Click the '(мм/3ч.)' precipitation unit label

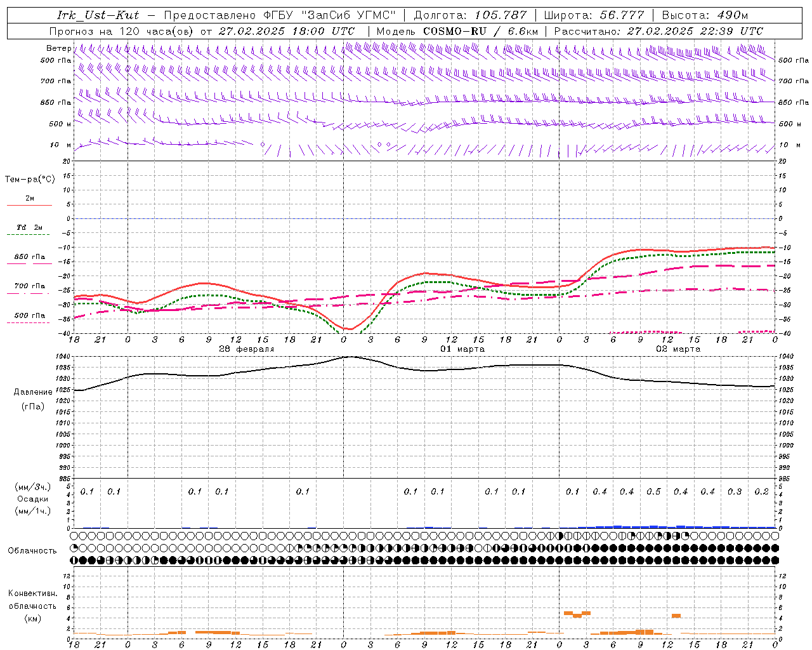click(32, 486)
